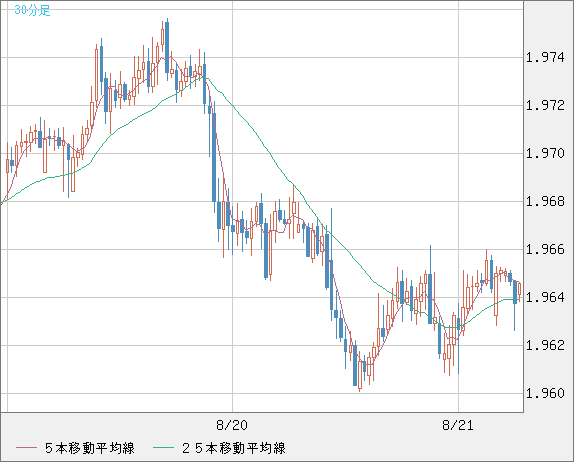
Task: Select the 1.964 price axis label
Action: click(x=545, y=298)
